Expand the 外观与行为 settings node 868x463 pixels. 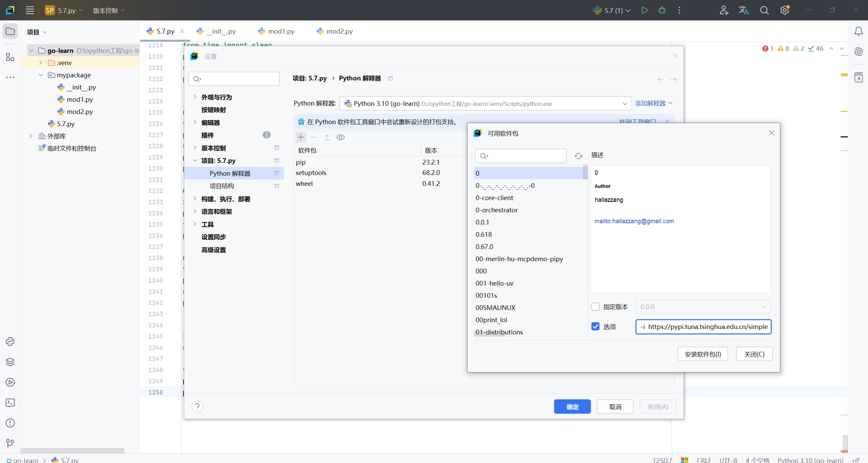pyautogui.click(x=195, y=97)
